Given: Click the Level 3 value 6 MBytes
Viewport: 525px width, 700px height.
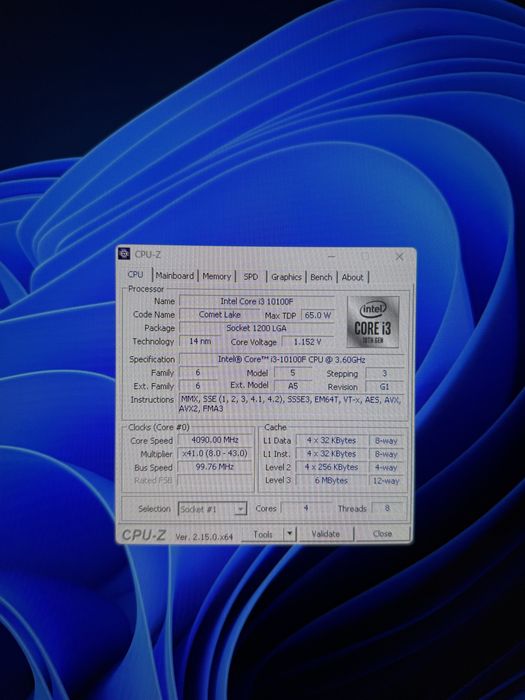Looking at the screenshot, I should tap(331, 480).
